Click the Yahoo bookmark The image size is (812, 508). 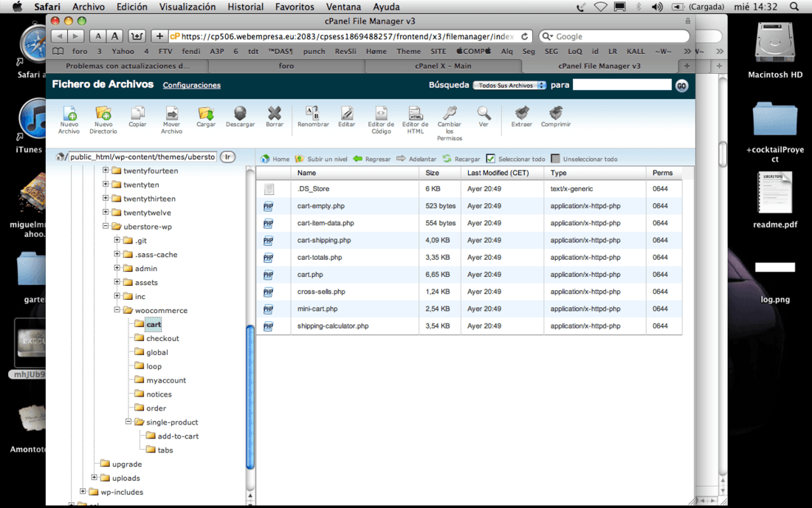123,51
